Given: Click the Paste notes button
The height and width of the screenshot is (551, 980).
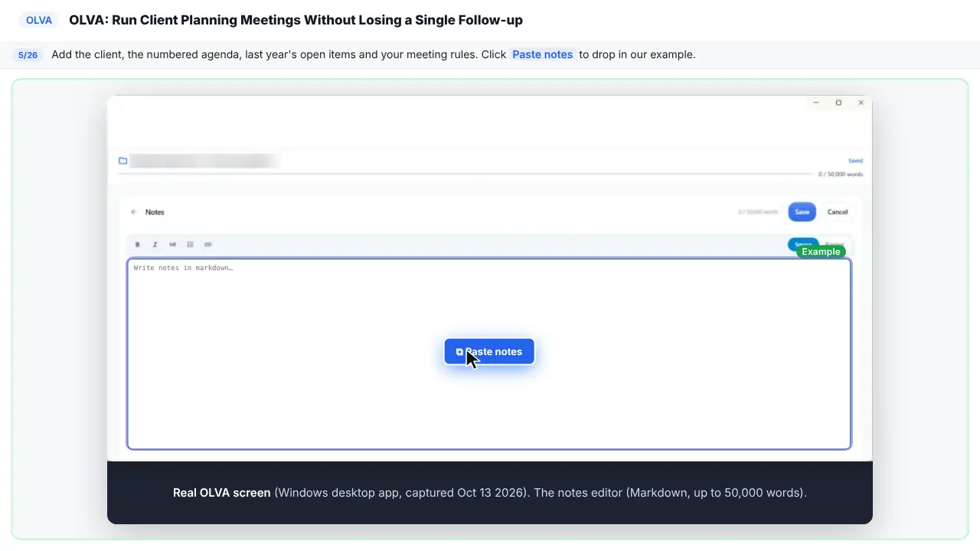Looking at the screenshot, I should 489,352.
